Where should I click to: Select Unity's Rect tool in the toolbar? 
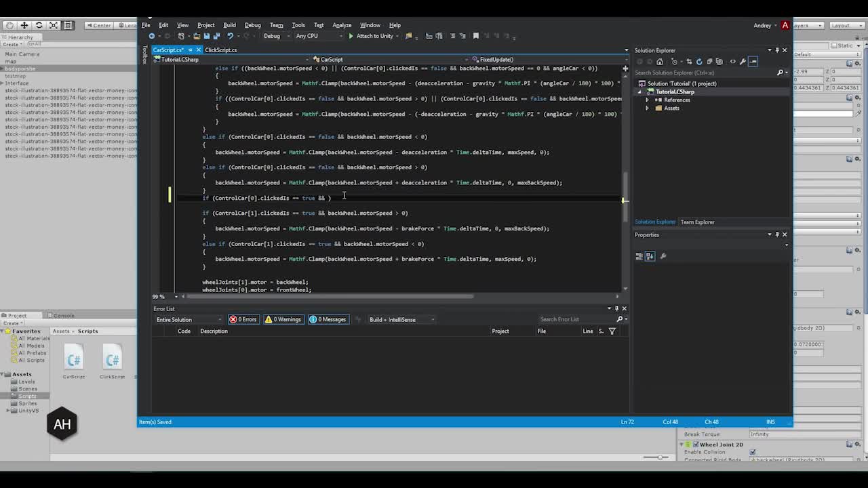[68, 25]
